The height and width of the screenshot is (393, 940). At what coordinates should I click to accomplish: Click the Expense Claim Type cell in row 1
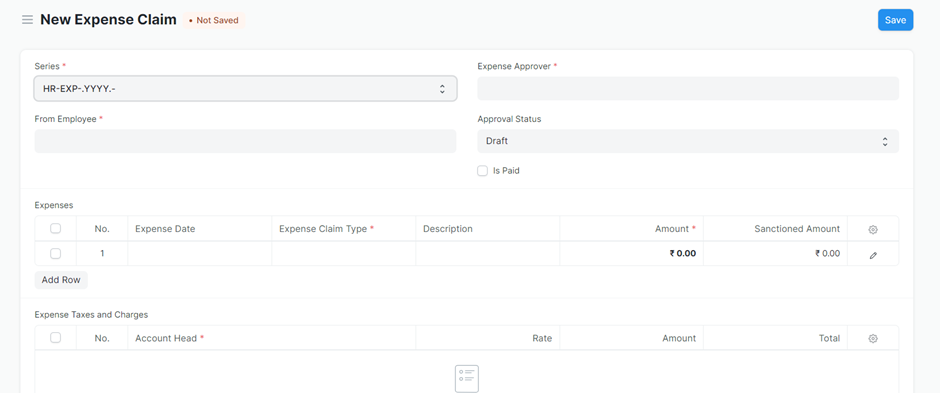[x=344, y=253]
